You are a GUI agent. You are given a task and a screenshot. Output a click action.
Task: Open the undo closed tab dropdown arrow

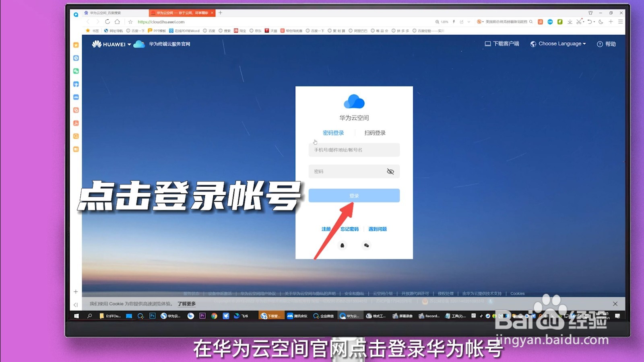pyautogui.click(x=594, y=22)
